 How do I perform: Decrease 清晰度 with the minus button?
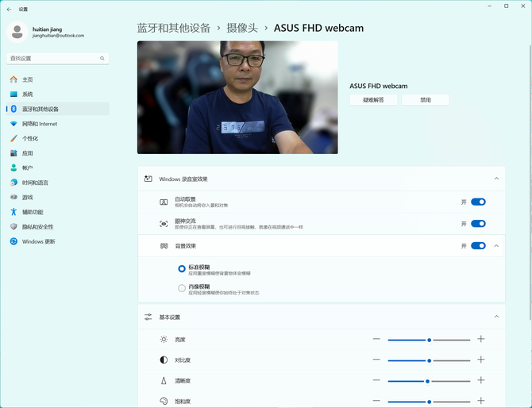(376, 380)
